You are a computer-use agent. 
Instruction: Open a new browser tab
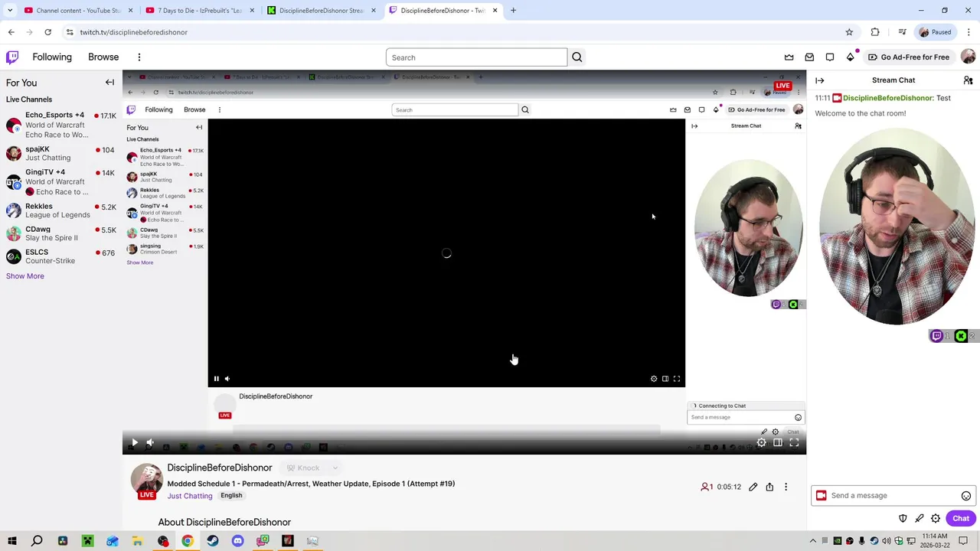coord(514,11)
